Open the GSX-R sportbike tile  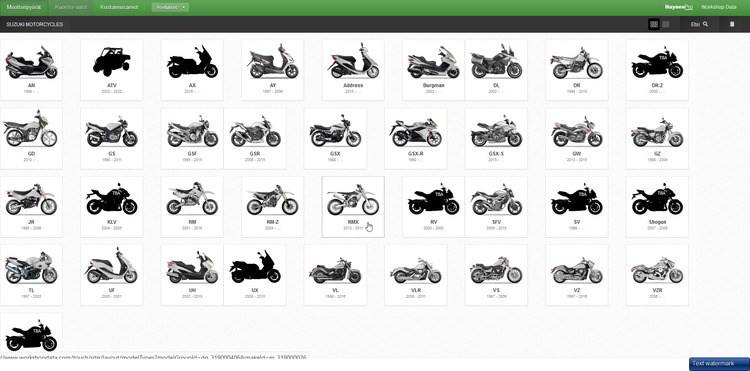[x=416, y=138]
